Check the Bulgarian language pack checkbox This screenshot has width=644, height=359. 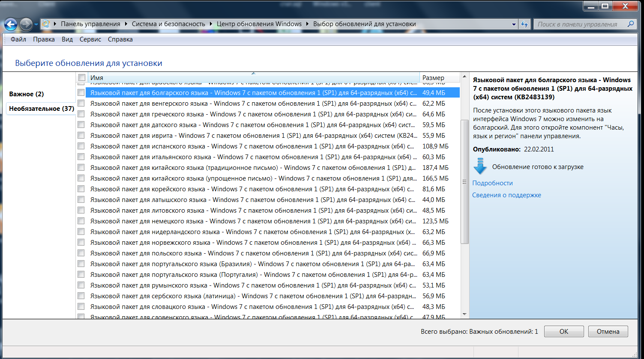point(81,92)
